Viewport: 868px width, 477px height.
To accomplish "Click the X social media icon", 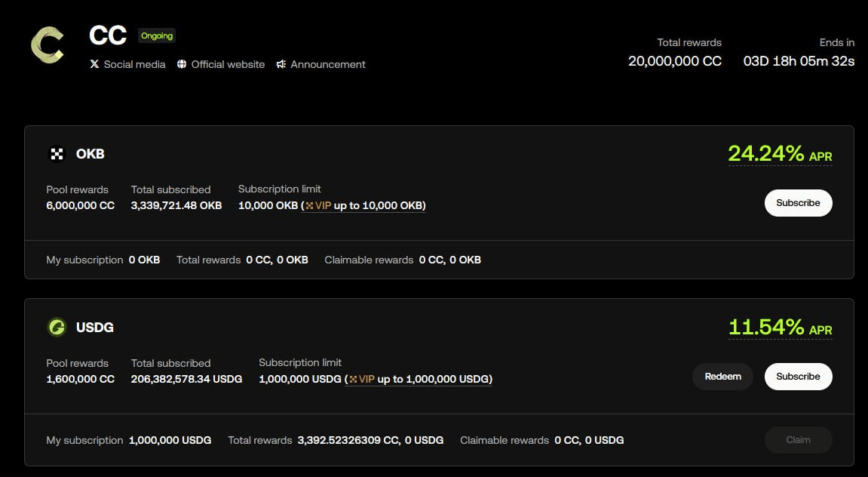I will (x=94, y=64).
